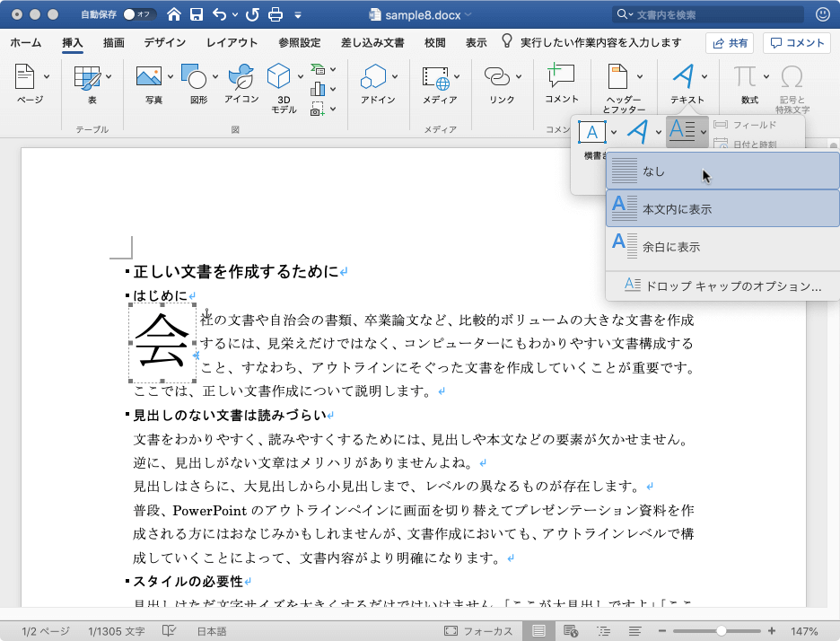The image size is (840, 641).
Task: Expand the ページ dropdown arrow
Action: [x=47, y=76]
